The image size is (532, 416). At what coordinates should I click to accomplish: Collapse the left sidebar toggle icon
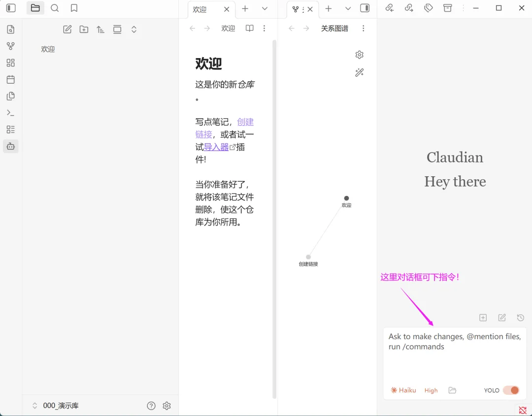click(x=11, y=8)
